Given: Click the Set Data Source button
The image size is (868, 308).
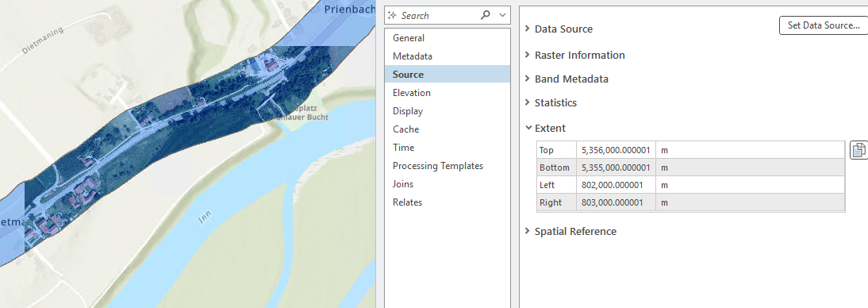Looking at the screenshot, I should tap(824, 25).
